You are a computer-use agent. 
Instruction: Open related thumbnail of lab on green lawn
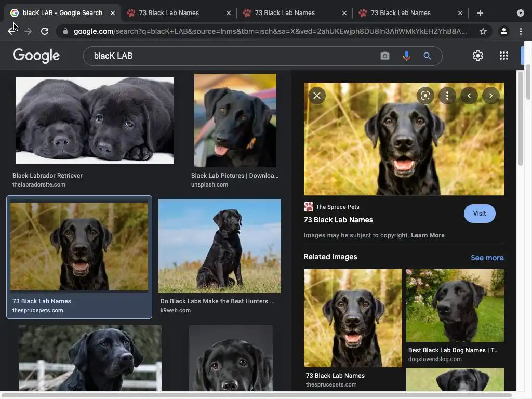pos(455,305)
